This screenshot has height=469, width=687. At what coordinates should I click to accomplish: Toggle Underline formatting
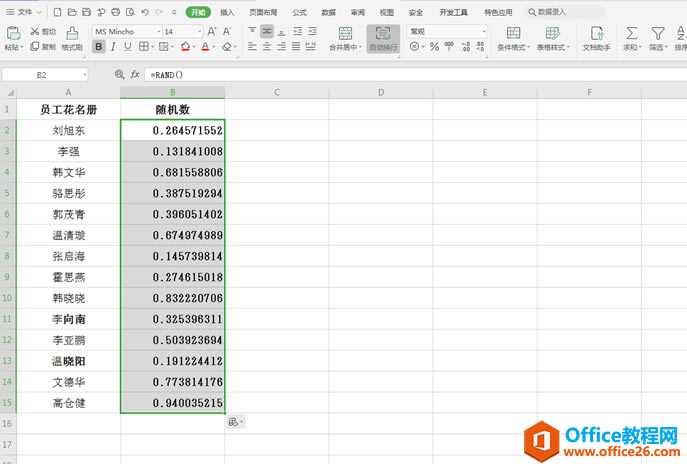coord(127,46)
